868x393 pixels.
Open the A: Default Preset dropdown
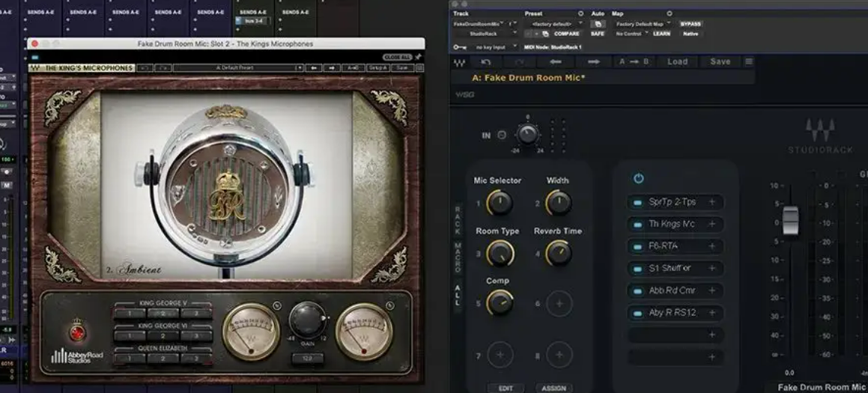coord(238,68)
